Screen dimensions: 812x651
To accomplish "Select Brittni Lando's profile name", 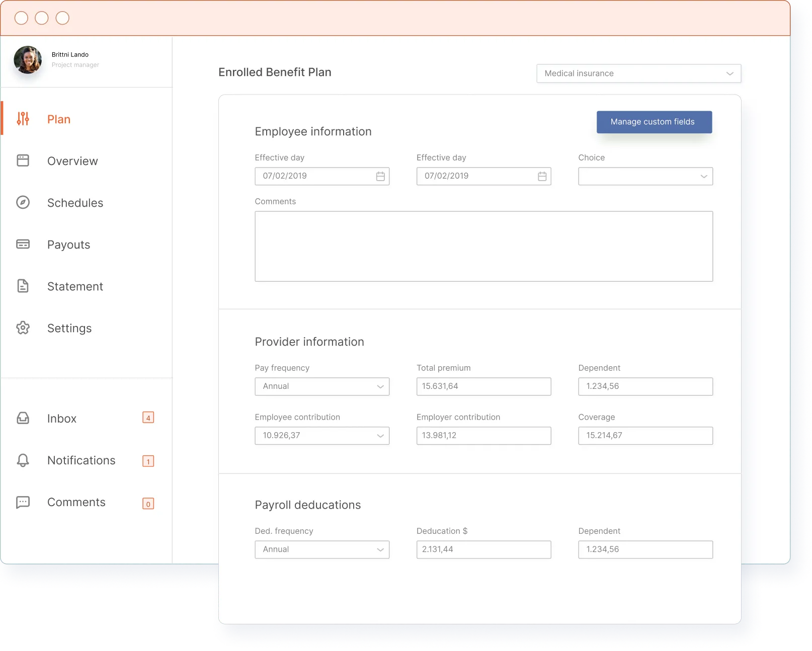I will coord(70,54).
